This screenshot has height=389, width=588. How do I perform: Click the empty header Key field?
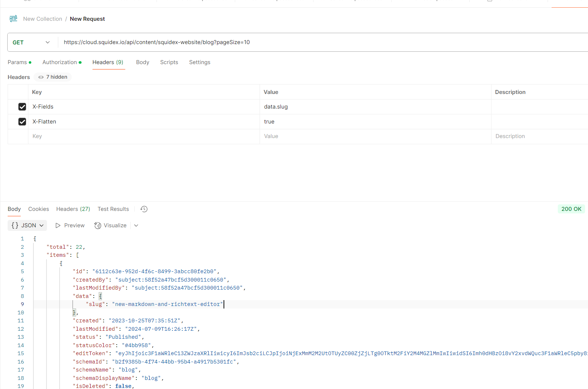tap(144, 136)
